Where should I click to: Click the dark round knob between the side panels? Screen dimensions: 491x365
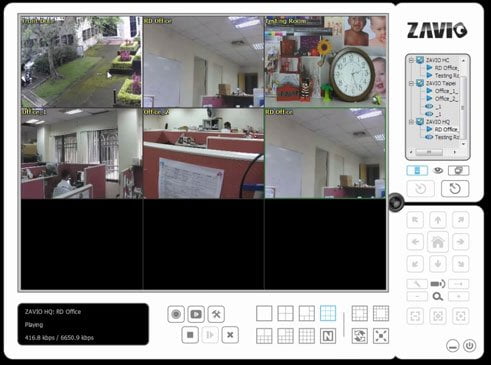click(396, 202)
